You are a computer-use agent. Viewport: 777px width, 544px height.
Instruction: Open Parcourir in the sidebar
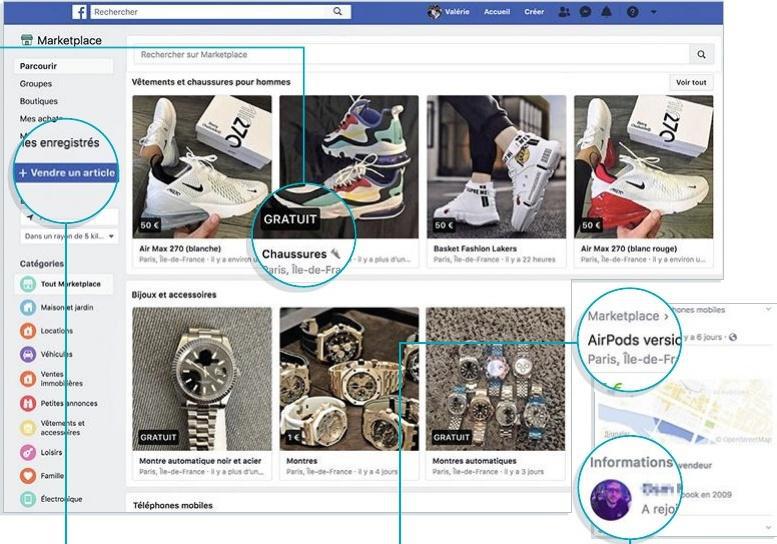point(63,66)
